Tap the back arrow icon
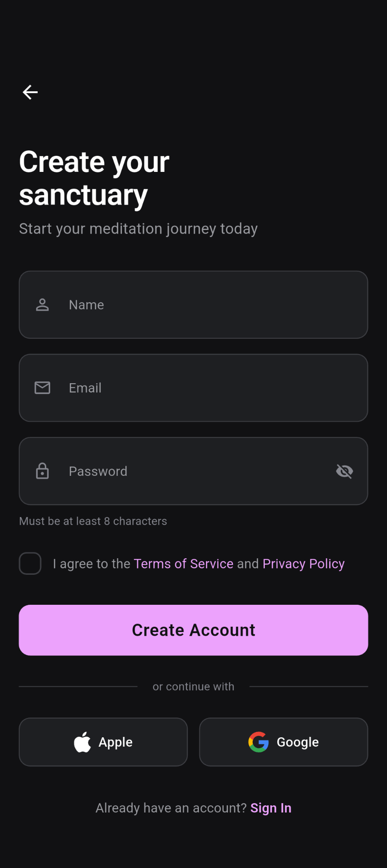The width and height of the screenshot is (387, 868). coord(30,92)
